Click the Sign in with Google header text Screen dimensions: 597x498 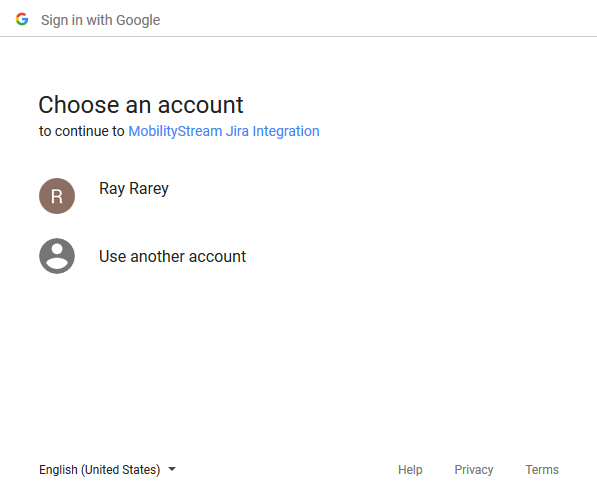101,20
